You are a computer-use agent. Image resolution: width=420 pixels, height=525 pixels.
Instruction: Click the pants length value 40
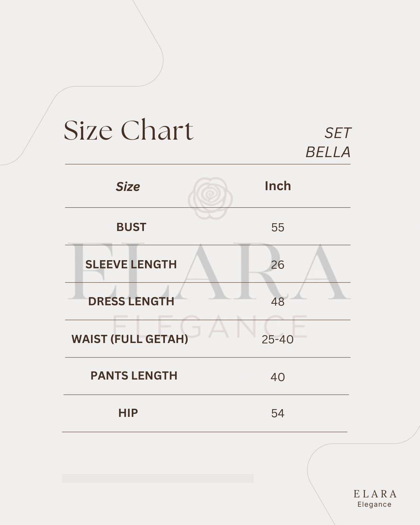[x=278, y=377]
